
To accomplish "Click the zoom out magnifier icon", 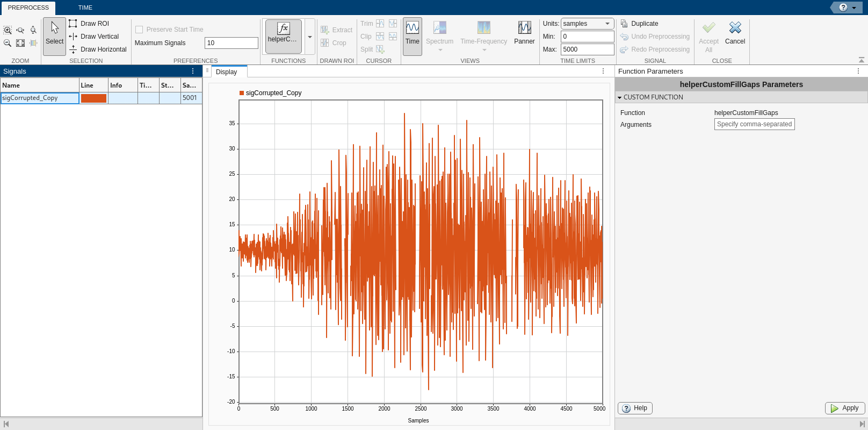I will click(x=8, y=43).
